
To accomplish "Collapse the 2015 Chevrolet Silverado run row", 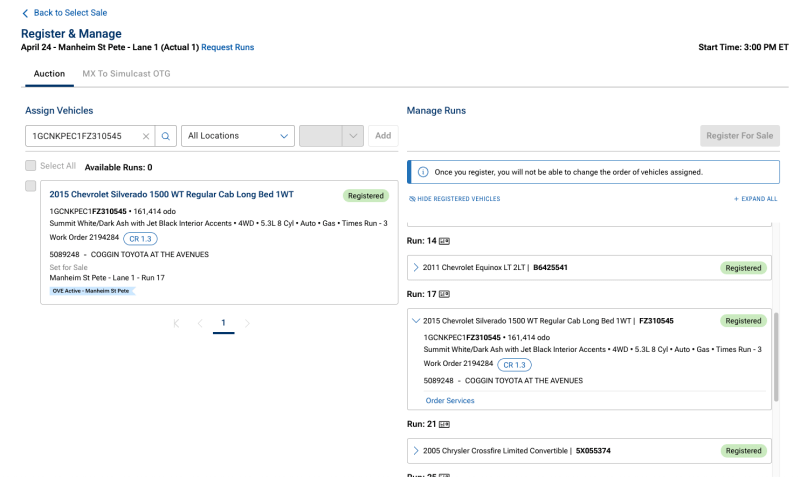I will click(x=416, y=321).
